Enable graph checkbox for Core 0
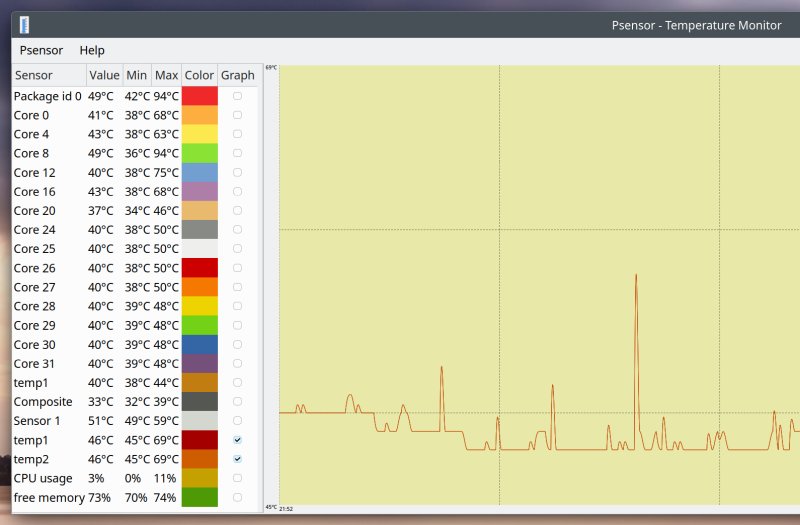The image size is (800, 525). 237,115
